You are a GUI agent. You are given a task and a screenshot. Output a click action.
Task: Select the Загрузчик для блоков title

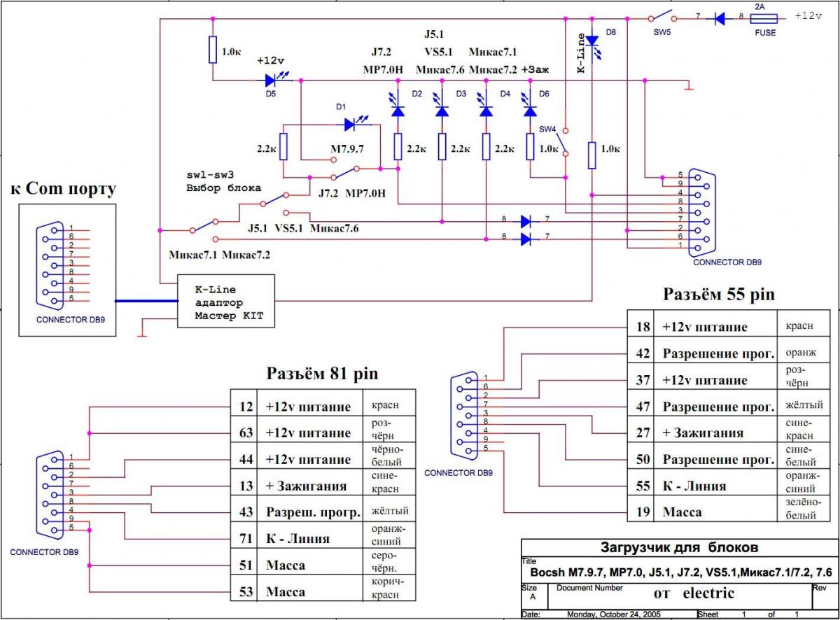pos(680,547)
